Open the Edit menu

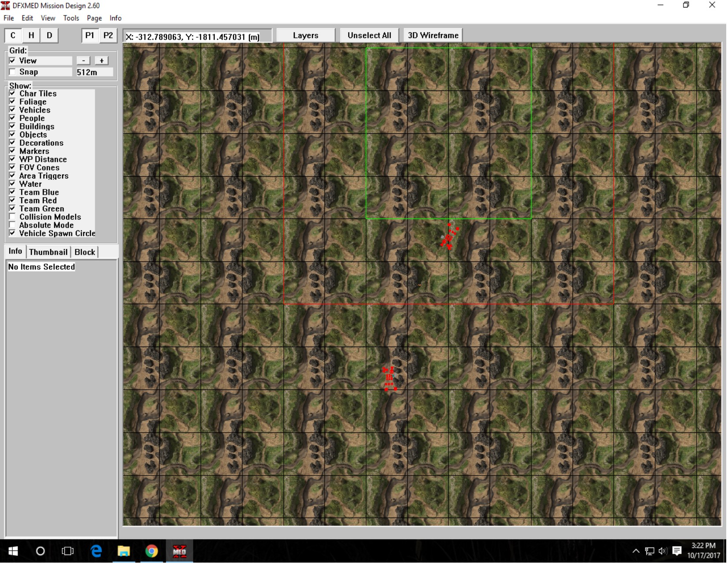(27, 18)
